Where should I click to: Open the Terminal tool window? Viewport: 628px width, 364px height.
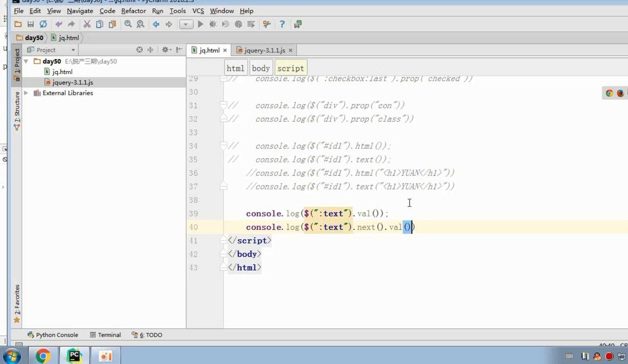tap(105, 335)
